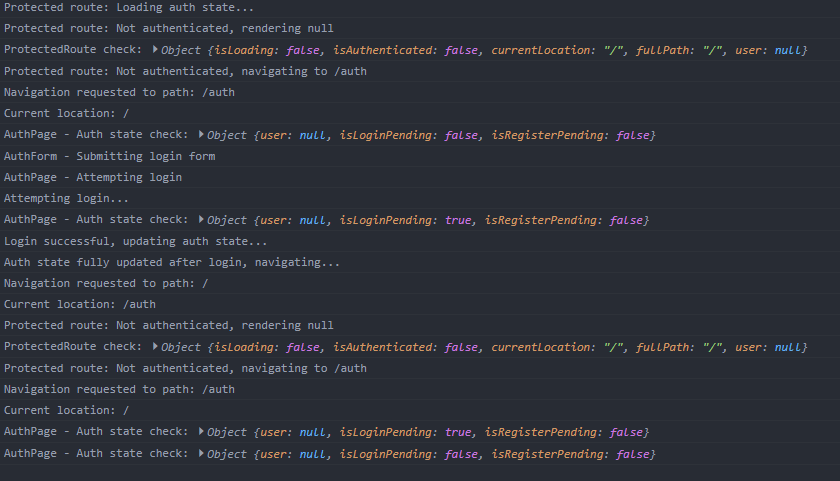Click the first 'ProtectedRoute check:' label text
Image resolution: width=840 pixels, height=481 pixels.
pyautogui.click(x=73, y=50)
